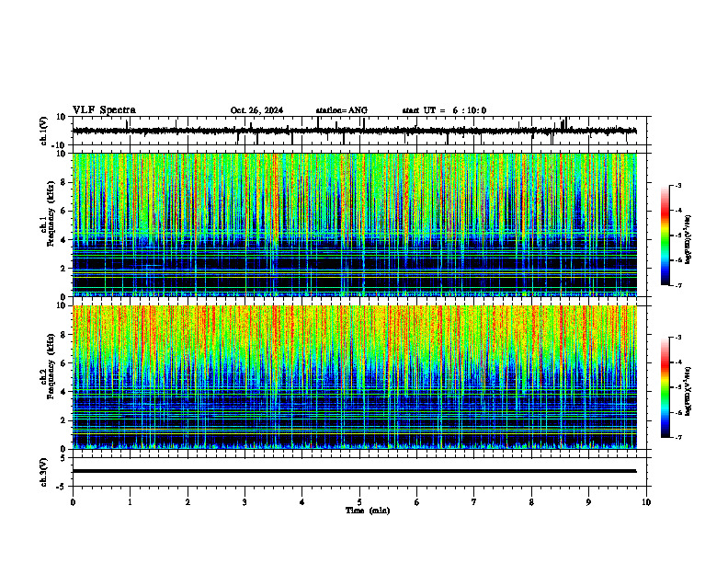This screenshot has width=728, height=563.
Task: Select the ch.1 "Frequency (kHz)" axis label
Action: [x=51, y=213]
